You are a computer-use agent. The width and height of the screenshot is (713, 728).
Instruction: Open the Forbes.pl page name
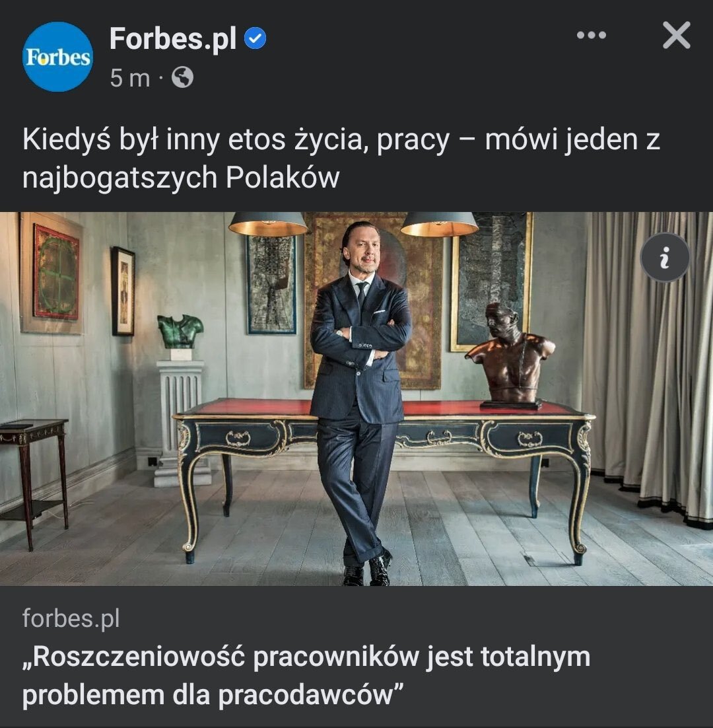coord(173,38)
